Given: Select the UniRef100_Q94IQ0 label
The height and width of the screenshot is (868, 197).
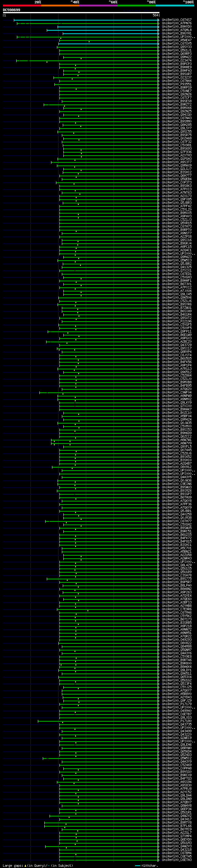Looking at the screenshot, I should (x=177, y=115).
